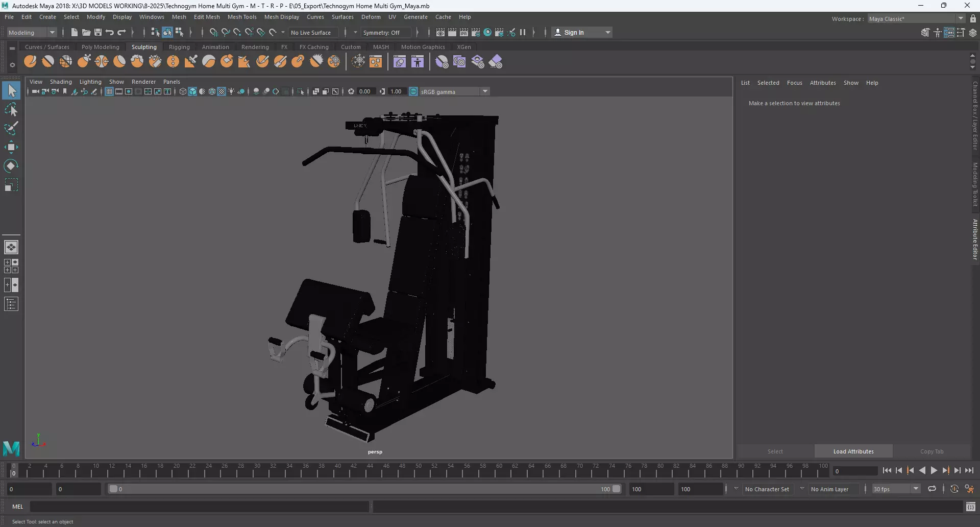The height and width of the screenshot is (527, 980).
Task: Toggle use all lights in viewport
Action: pyautogui.click(x=231, y=91)
